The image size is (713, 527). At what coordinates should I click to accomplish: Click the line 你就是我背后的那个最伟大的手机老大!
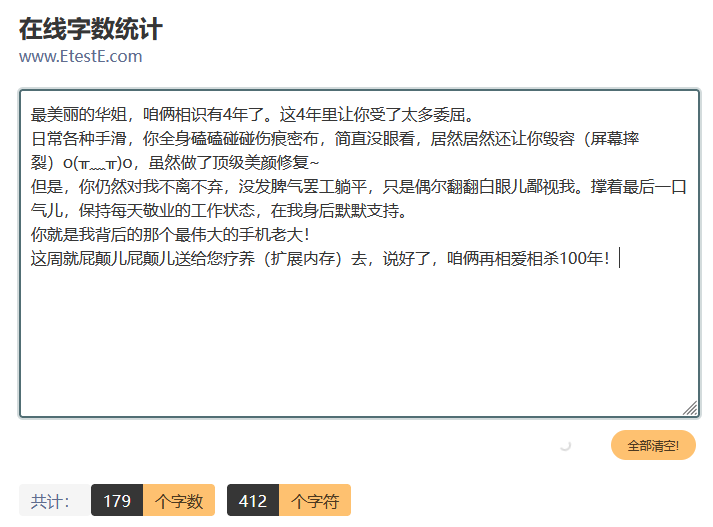pyautogui.click(x=170, y=235)
